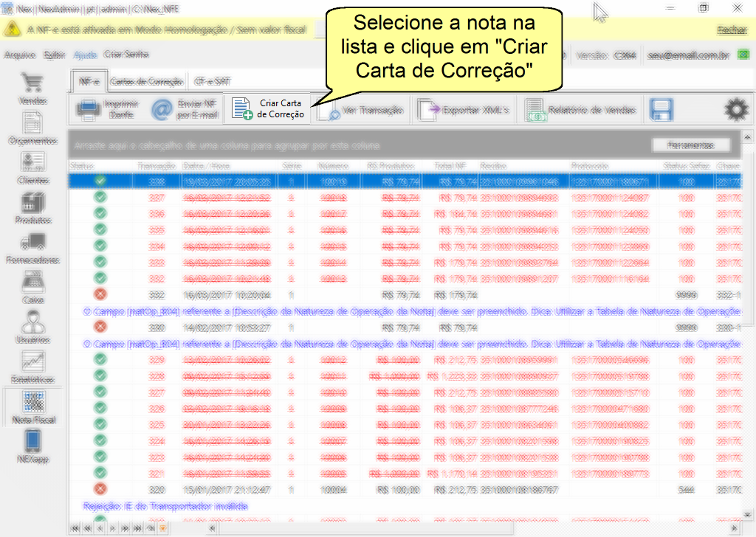756x537 pixels.
Task: Open the Exibir menu
Action: point(54,55)
